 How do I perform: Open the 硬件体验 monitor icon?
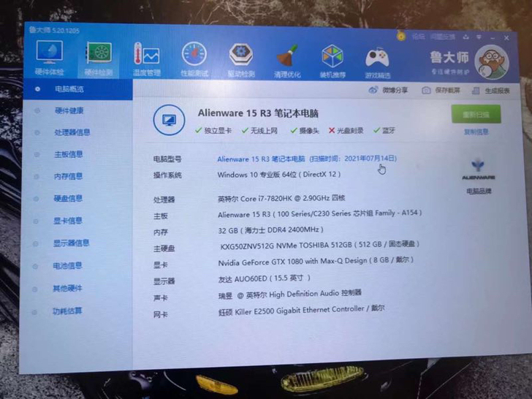49,52
